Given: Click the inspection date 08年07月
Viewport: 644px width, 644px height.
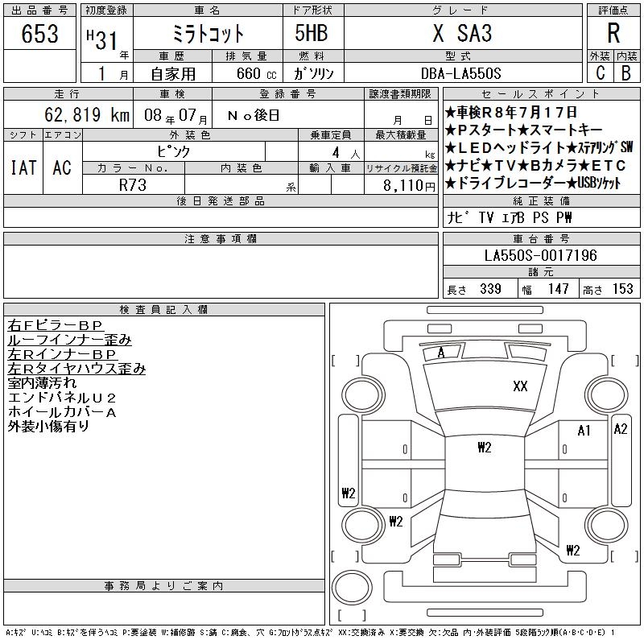Looking at the screenshot, I should point(175,115).
